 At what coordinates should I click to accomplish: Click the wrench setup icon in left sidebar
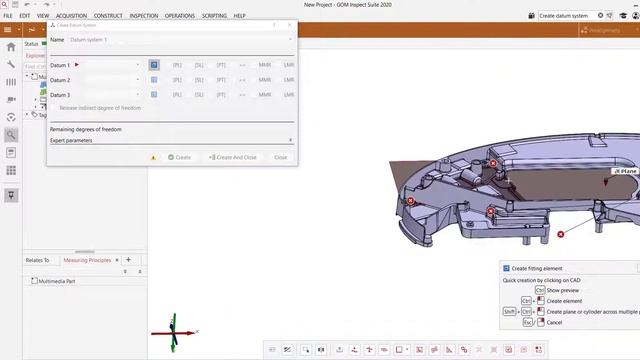[x=11, y=64]
